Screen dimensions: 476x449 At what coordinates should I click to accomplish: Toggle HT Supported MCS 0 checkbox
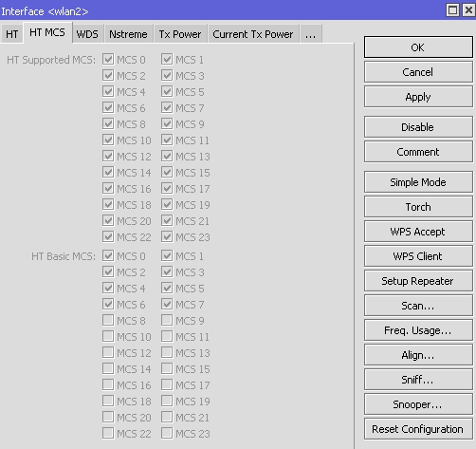tap(108, 59)
